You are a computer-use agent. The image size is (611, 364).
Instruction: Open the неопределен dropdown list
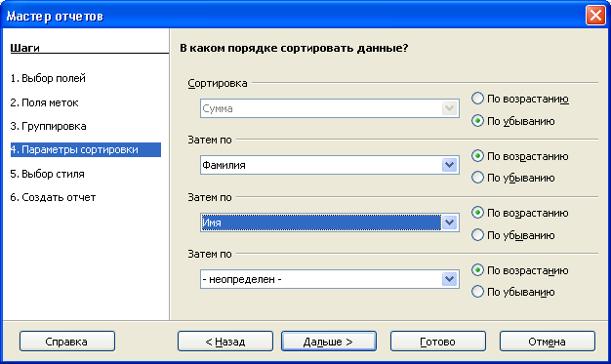(x=449, y=279)
